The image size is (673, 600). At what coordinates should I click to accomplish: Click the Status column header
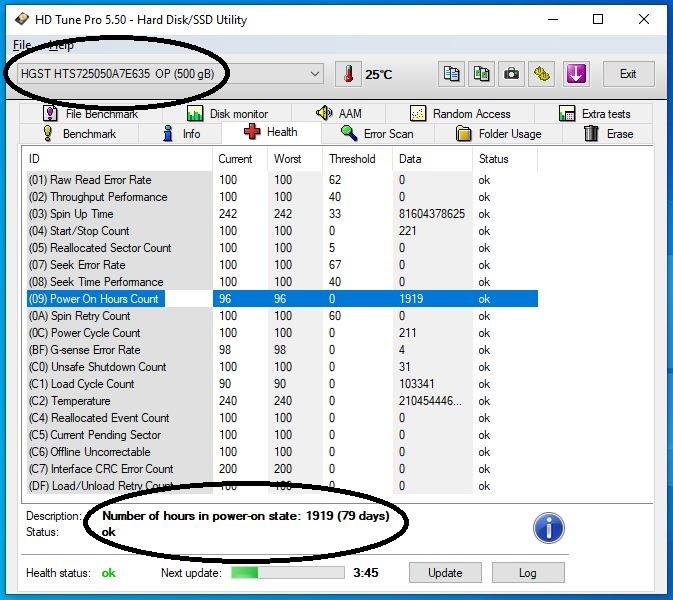click(505, 159)
